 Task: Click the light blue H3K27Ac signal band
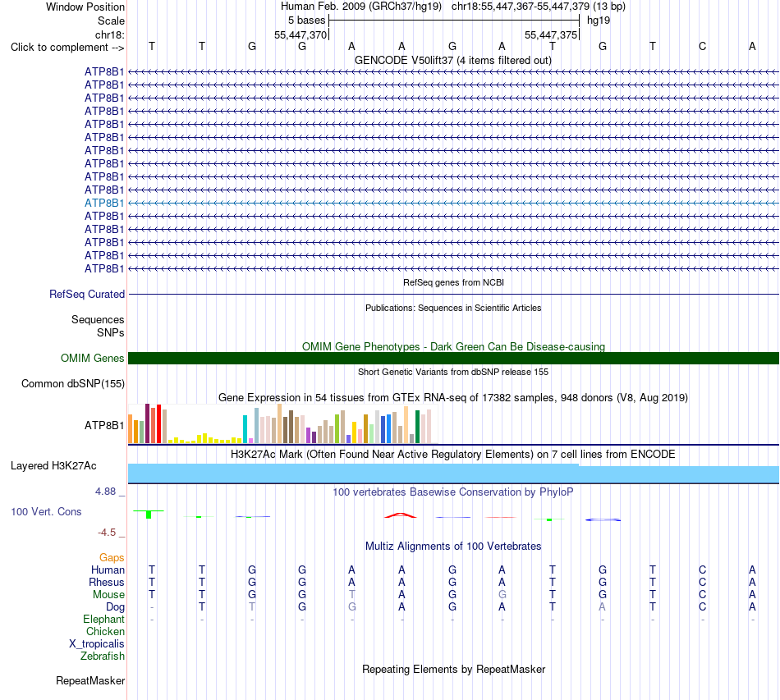(453, 474)
